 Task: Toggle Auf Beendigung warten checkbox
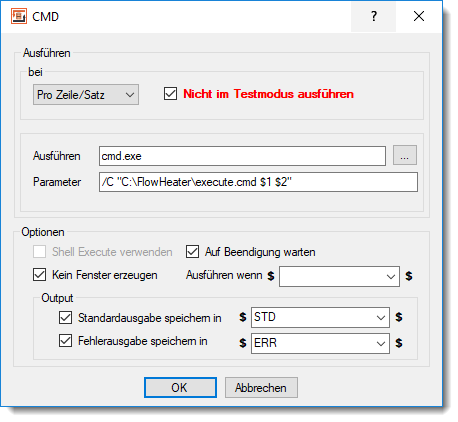tap(192, 252)
